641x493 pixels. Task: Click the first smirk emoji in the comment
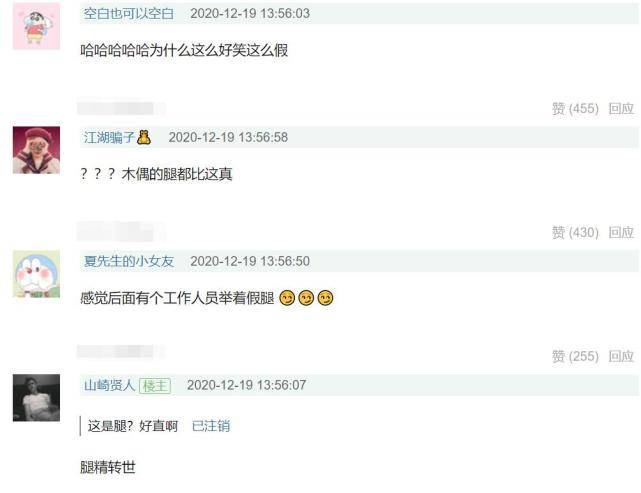point(287,298)
